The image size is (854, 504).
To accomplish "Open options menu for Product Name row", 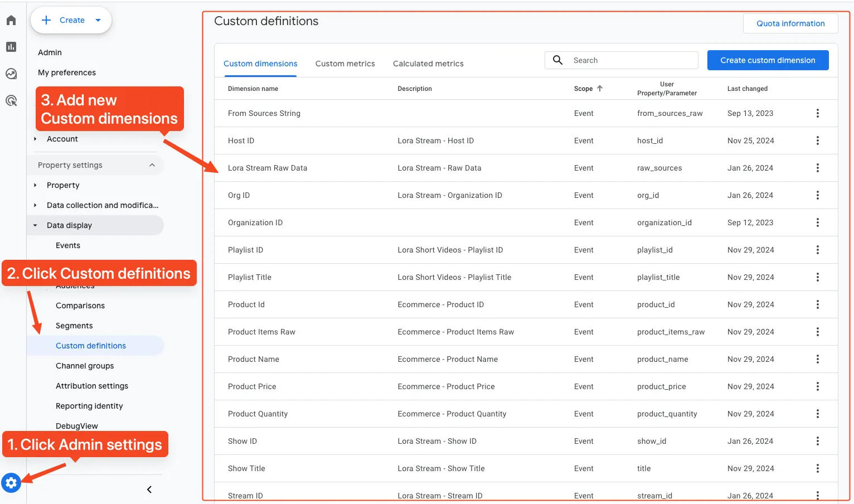I will 818,359.
